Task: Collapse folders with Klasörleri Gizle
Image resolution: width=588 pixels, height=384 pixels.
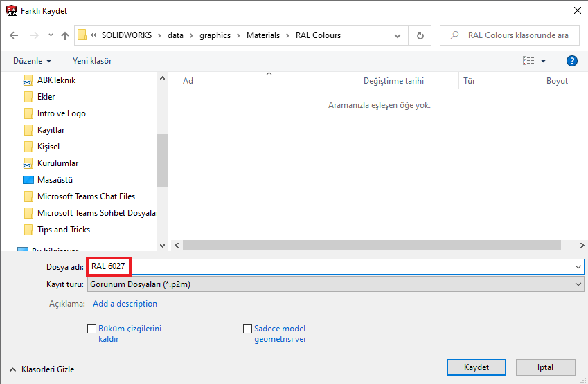Action: point(42,369)
